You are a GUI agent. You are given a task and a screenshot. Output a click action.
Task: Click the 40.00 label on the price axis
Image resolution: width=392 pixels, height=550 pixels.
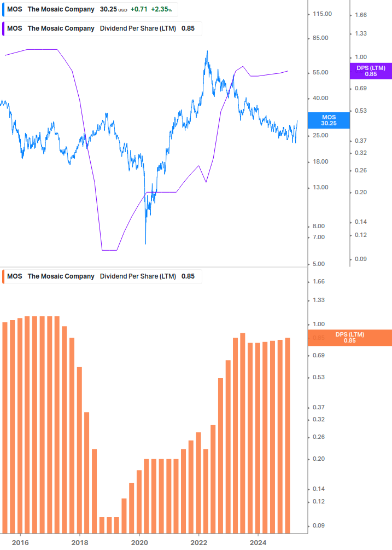click(320, 98)
